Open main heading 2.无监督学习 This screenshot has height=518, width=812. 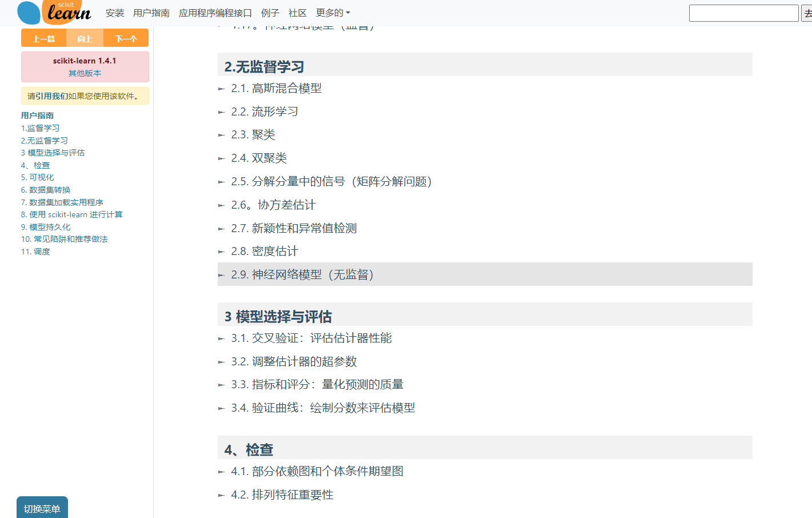coord(264,67)
